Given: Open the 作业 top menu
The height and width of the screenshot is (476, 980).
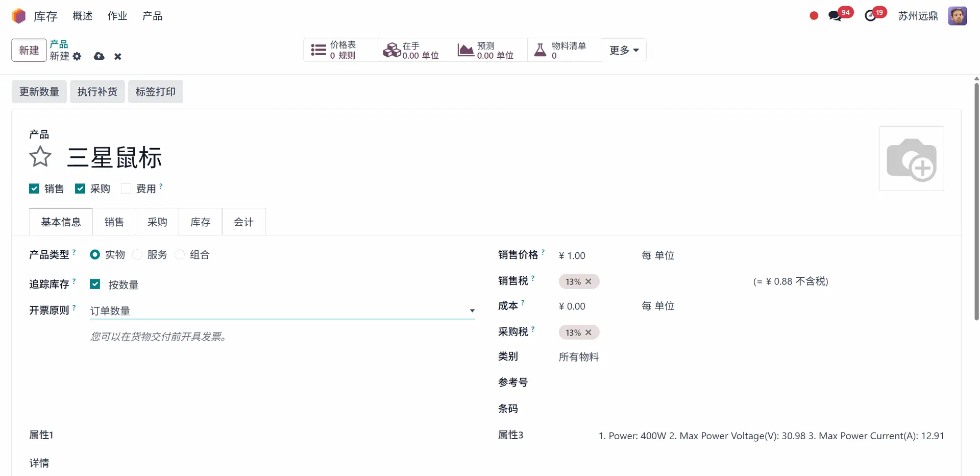Looking at the screenshot, I should (117, 16).
